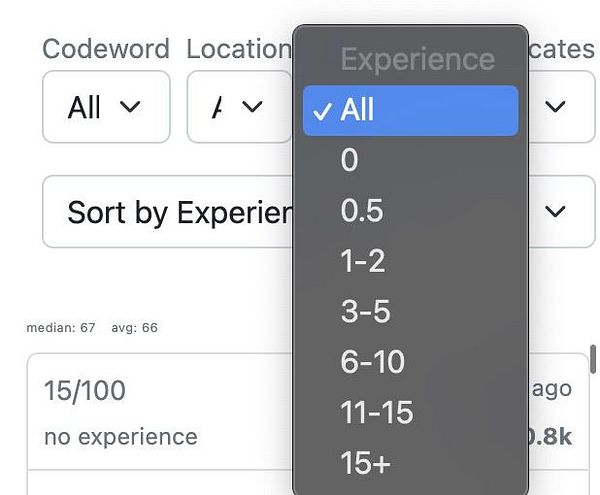The width and height of the screenshot is (600, 495).
Task: Open the Sort by Experience dropdown
Action: tap(318, 212)
